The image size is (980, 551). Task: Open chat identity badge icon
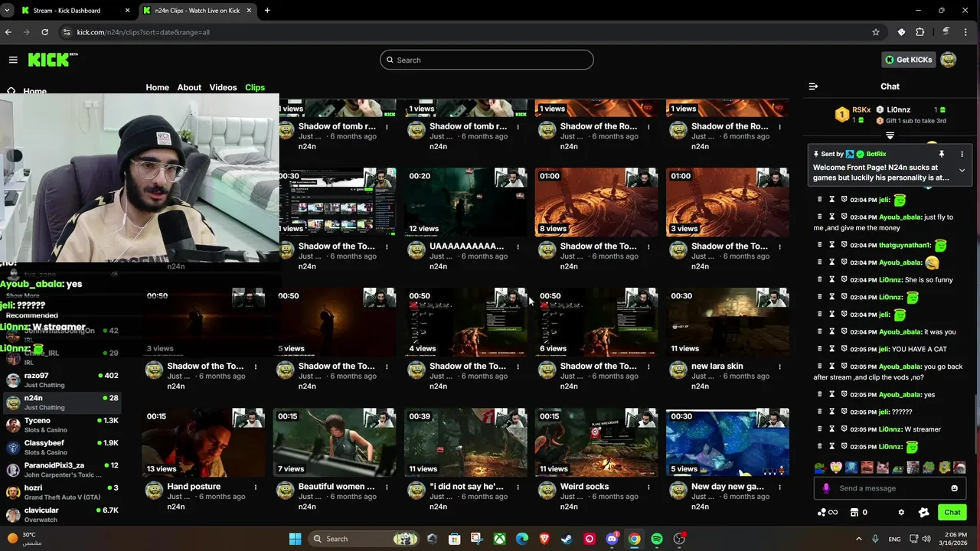923,513
